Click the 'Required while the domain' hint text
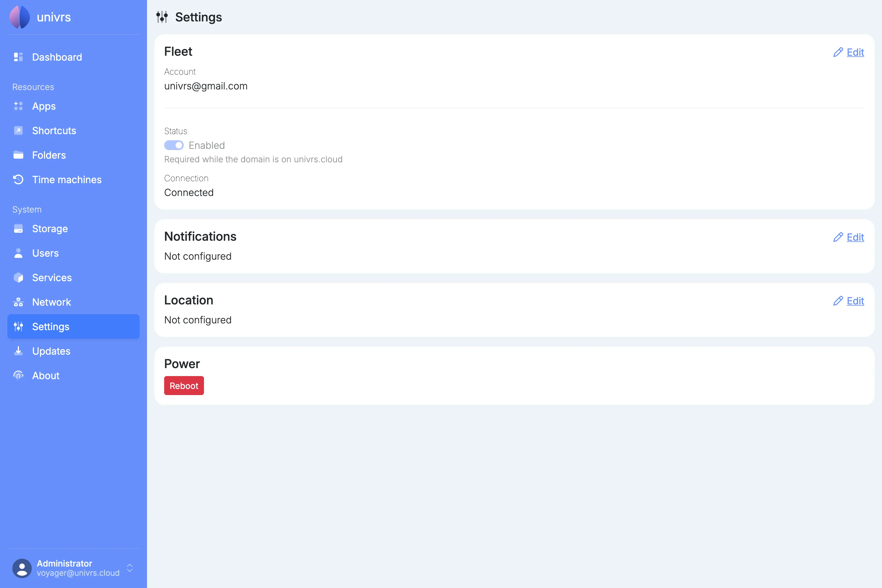 pyautogui.click(x=253, y=159)
